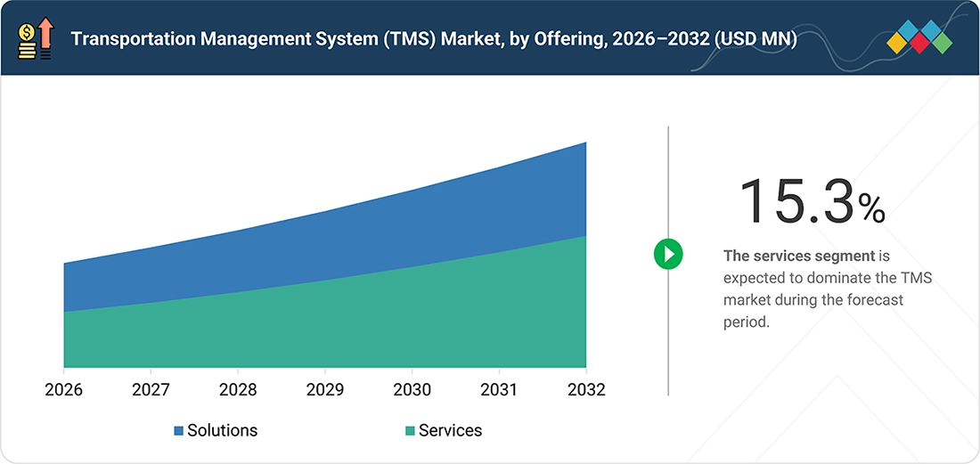Click the green play arrow icon
Viewport: 980px width, 464px height.
(x=668, y=254)
